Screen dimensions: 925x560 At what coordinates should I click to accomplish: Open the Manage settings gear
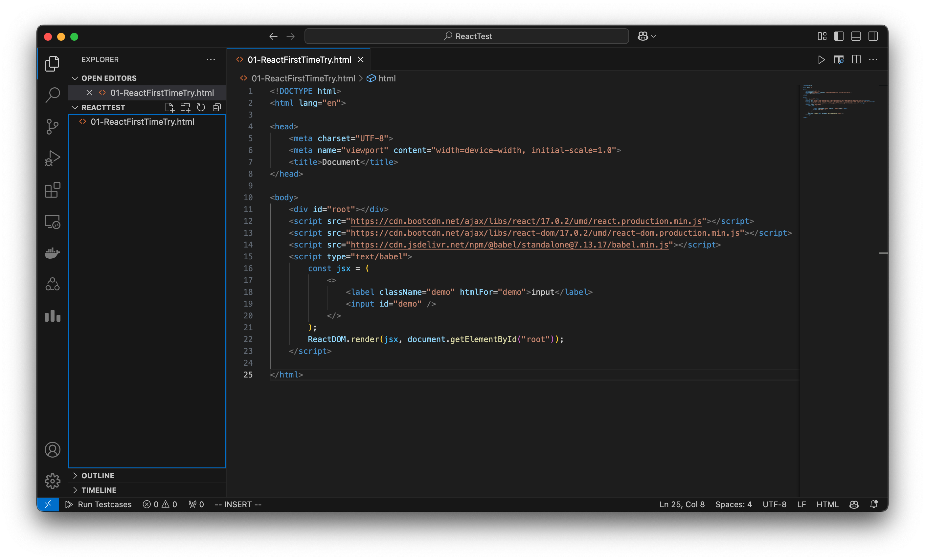52,481
